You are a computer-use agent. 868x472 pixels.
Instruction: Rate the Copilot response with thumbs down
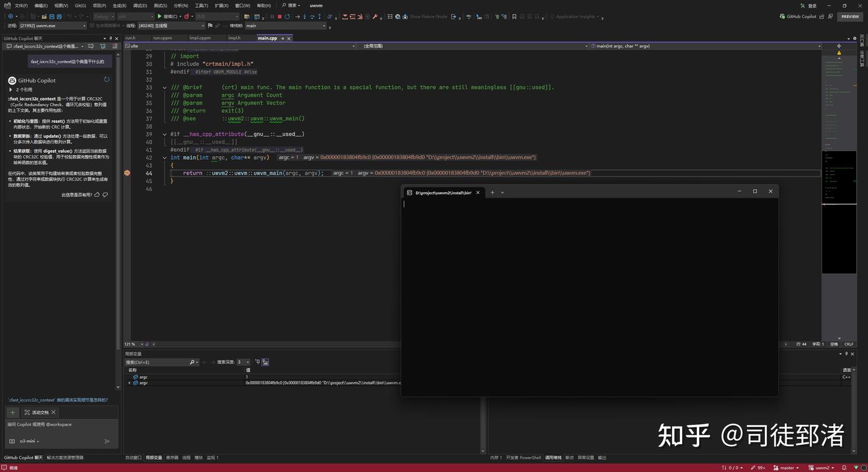pyautogui.click(x=105, y=194)
